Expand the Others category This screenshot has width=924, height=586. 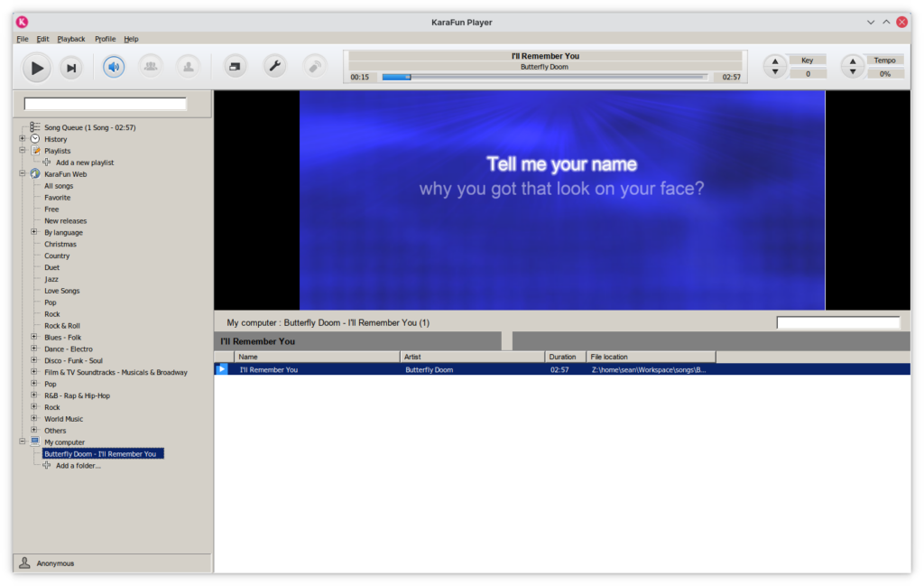pos(34,431)
